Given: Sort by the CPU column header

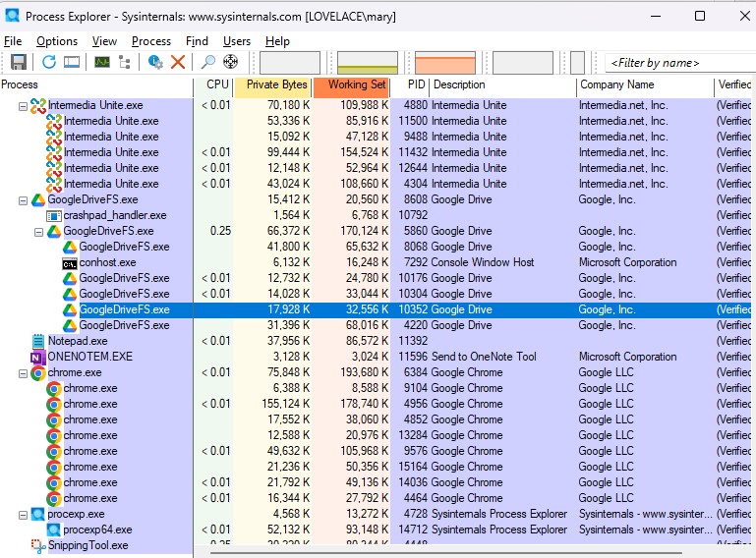Looking at the screenshot, I should [x=213, y=84].
